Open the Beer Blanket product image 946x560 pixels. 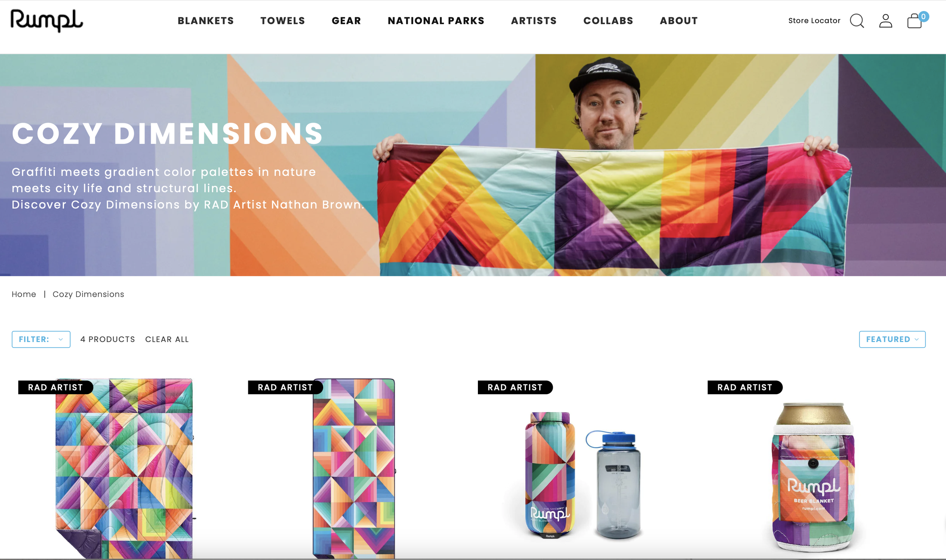pyautogui.click(x=814, y=478)
